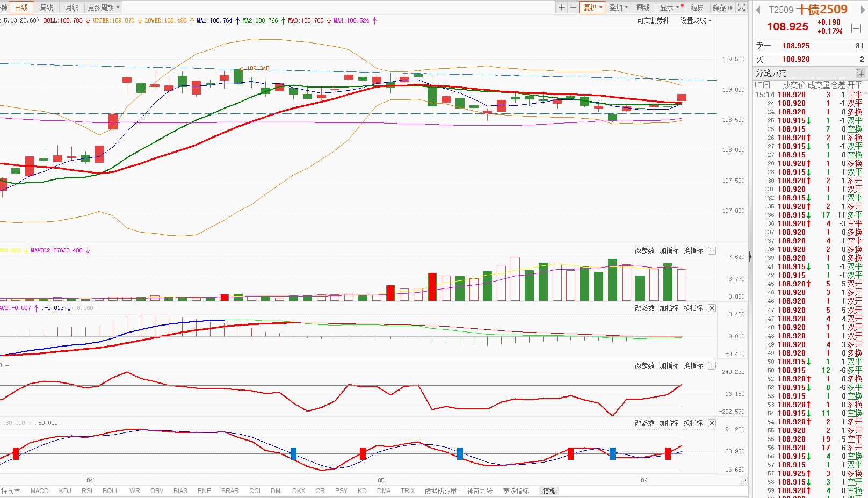Switch to 经典 classic view
The image size is (868, 498).
pyautogui.click(x=697, y=8)
